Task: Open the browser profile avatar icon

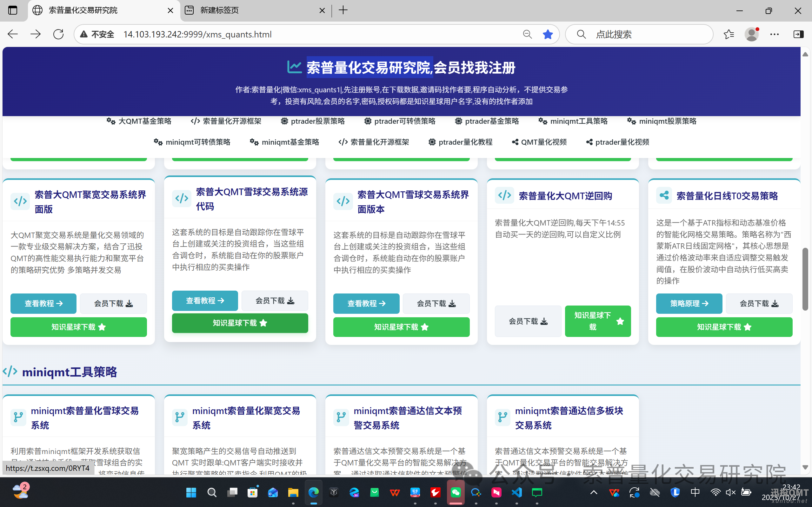Action: (751, 34)
